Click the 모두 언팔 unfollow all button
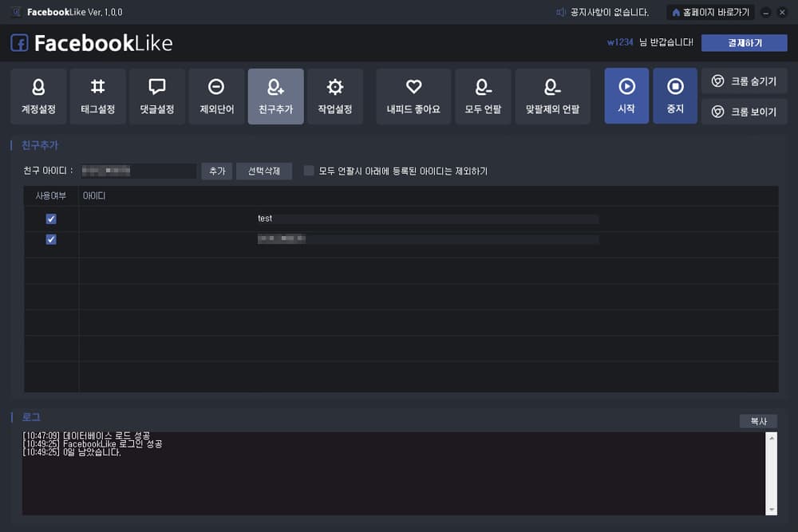Image resolution: width=798 pixels, height=532 pixels. (x=483, y=97)
